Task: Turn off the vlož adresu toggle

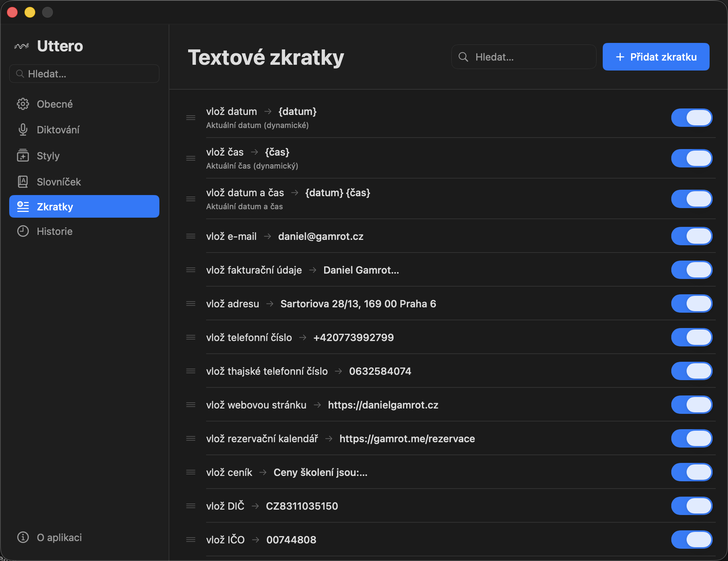Action: tap(691, 303)
